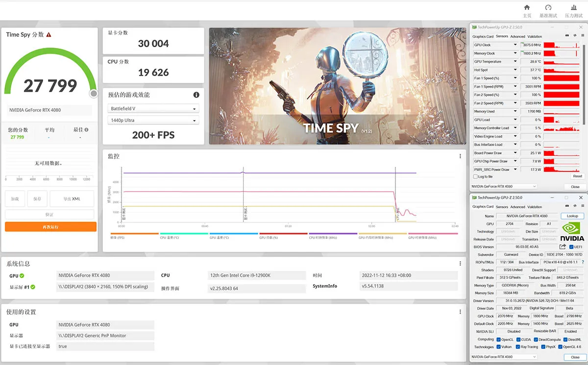Click the Reset button in GPU-Z Sensors
588x365 pixels.
pos(577,176)
